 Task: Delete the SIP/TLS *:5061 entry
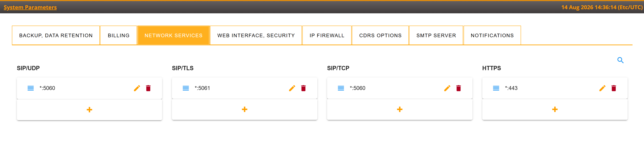click(x=304, y=88)
